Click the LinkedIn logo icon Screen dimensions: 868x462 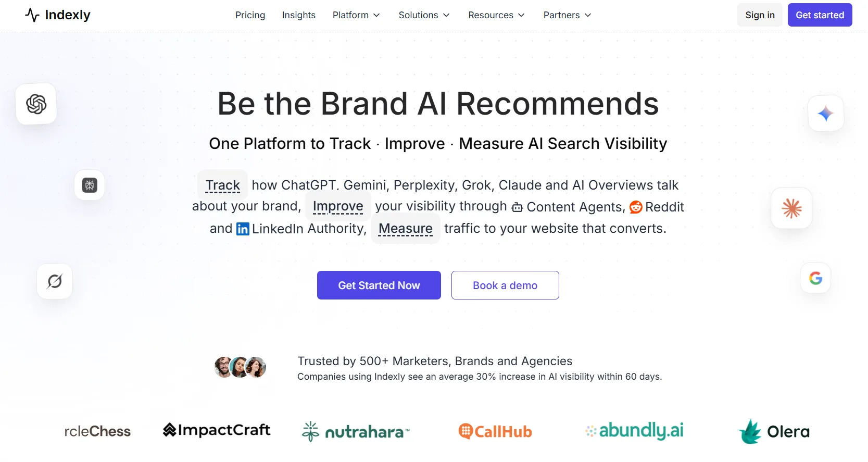(243, 229)
